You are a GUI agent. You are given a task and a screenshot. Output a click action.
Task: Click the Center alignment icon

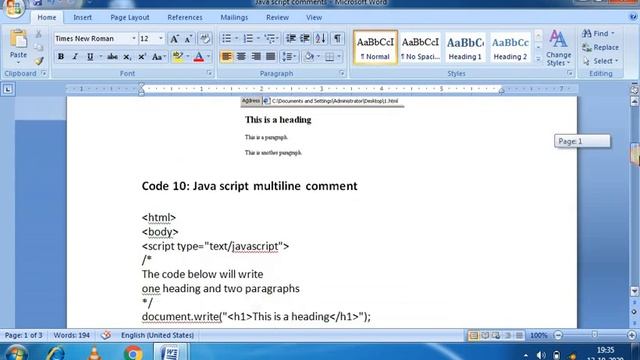tap(241, 56)
